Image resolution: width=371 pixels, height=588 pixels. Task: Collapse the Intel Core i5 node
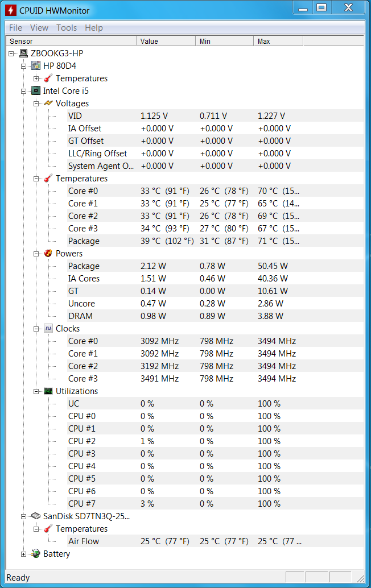tap(24, 91)
